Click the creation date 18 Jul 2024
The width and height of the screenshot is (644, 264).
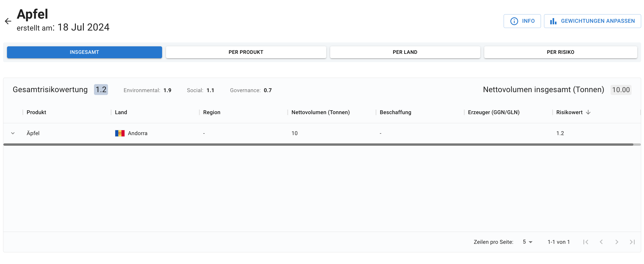coord(83,27)
